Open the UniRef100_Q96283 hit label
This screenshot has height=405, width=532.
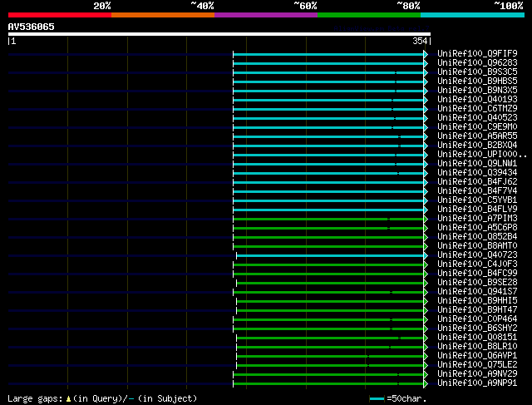click(477, 63)
